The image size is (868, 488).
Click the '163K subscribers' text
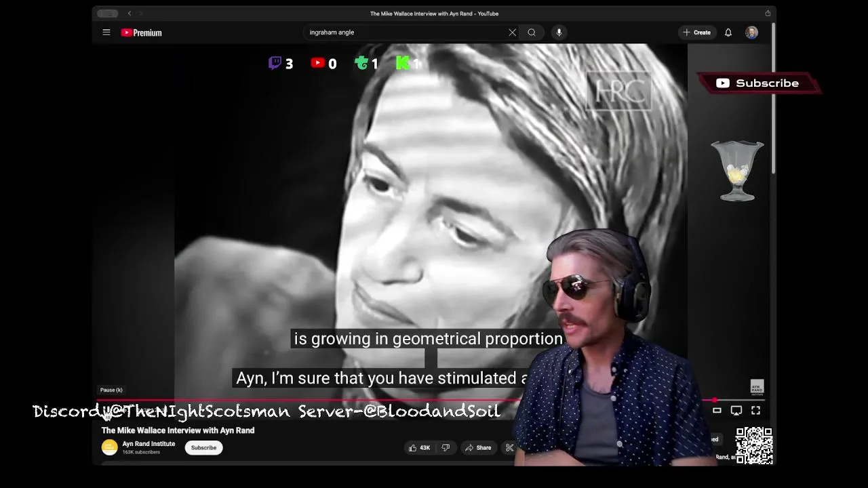[x=141, y=452]
